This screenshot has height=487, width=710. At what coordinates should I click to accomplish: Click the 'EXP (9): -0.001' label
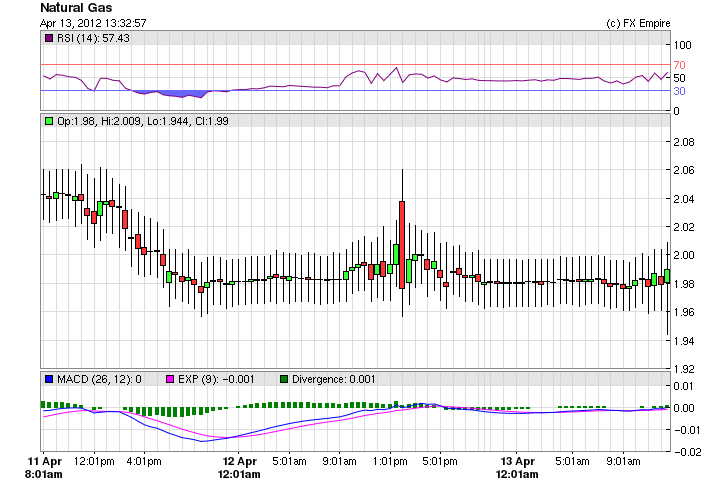[x=216, y=379]
